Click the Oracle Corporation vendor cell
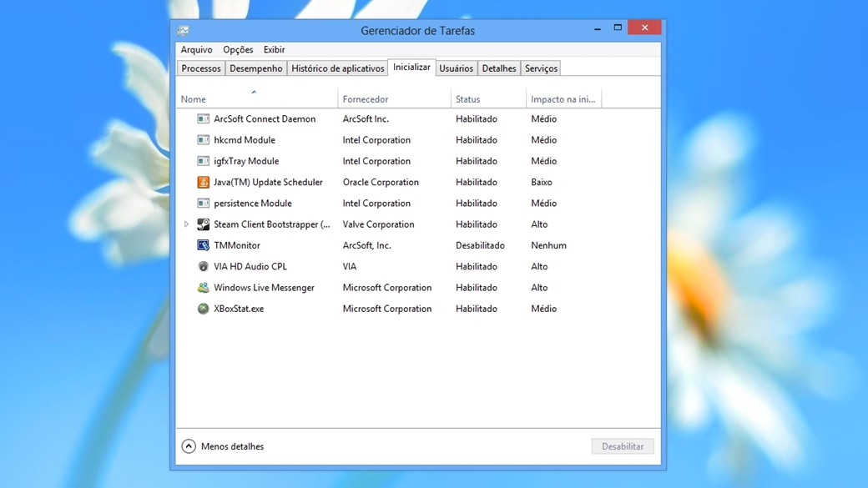The width and height of the screenshot is (868, 488). tap(381, 182)
